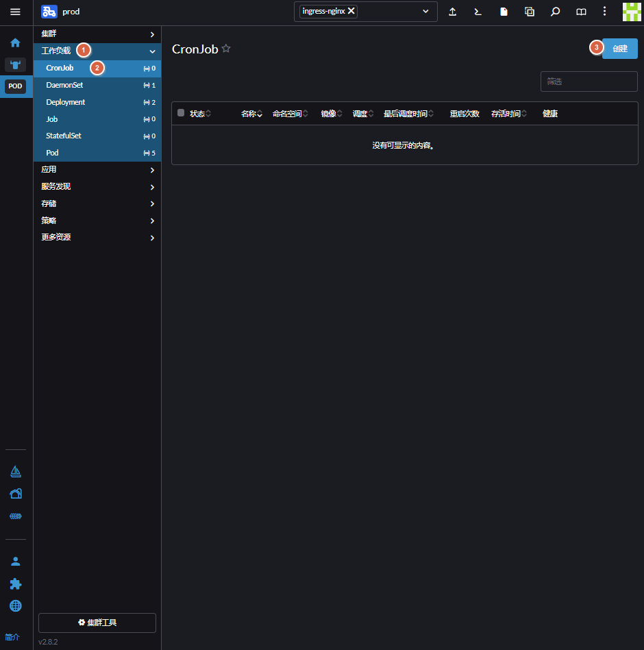Viewport: 644px width, 650px height.
Task: Sort table by 最后调度时间 column
Action: 408,114
